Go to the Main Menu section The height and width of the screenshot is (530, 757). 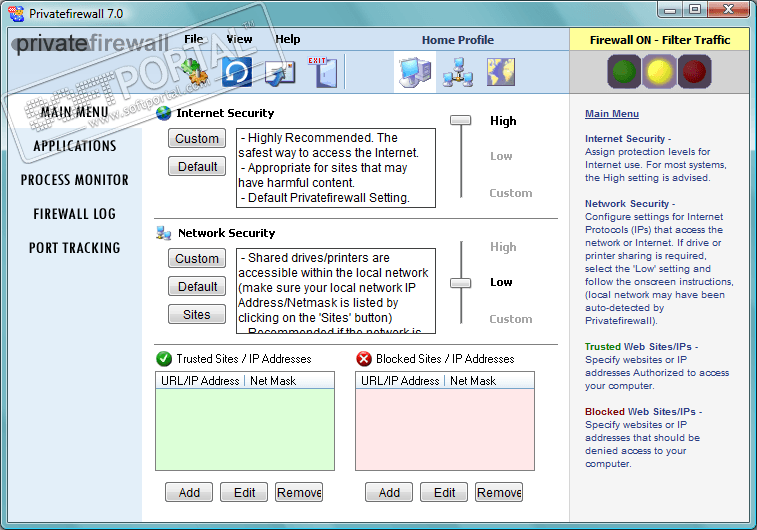(74, 112)
